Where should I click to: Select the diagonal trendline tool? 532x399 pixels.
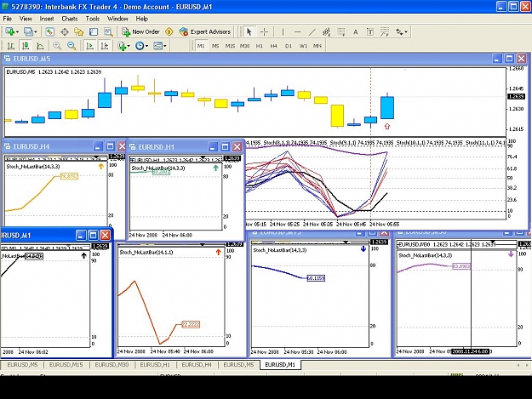pyautogui.click(x=312, y=31)
